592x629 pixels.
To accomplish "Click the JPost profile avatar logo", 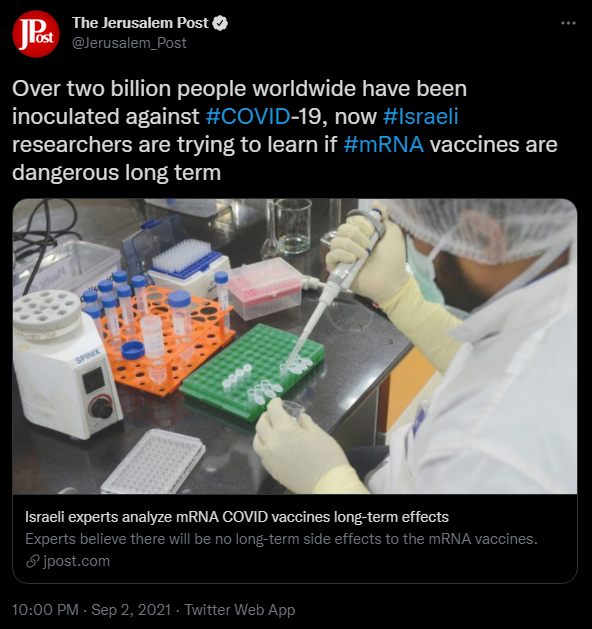I will (x=36, y=34).
